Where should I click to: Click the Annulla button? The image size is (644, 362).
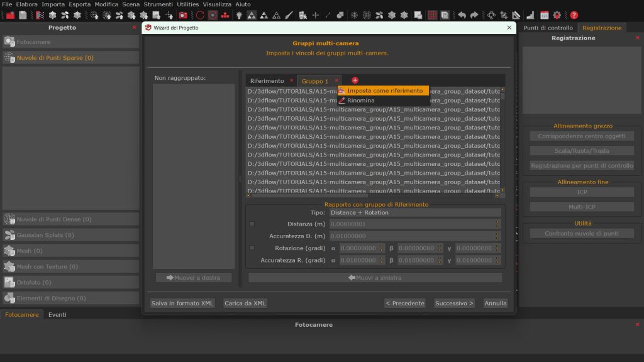click(x=496, y=304)
